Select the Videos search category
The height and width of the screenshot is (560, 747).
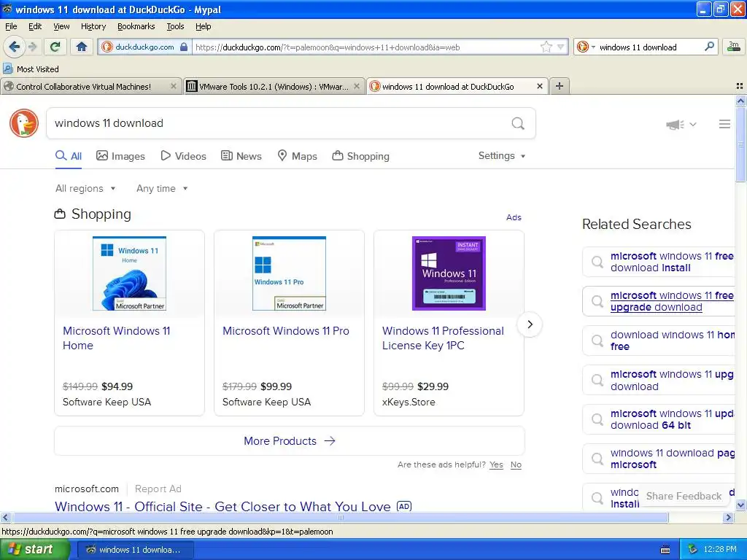point(183,156)
